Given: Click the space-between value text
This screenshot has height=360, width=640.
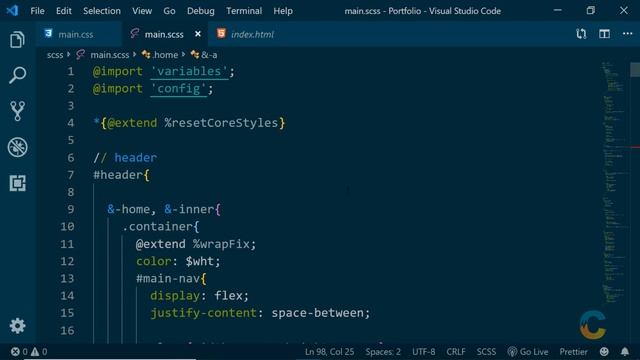Looking at the screenshot, I should pos(317,313).
